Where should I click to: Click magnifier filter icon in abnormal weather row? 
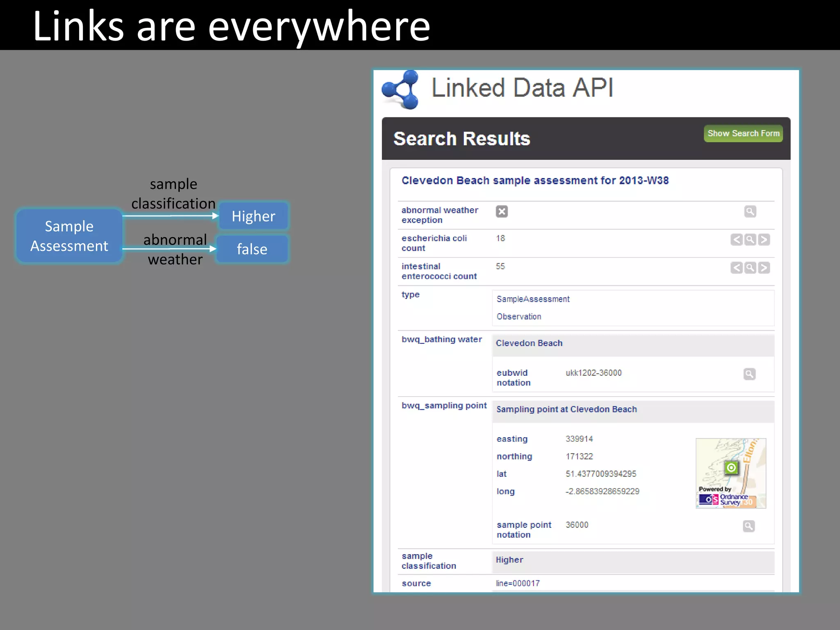pyautogui.click(x=750, y=212)
